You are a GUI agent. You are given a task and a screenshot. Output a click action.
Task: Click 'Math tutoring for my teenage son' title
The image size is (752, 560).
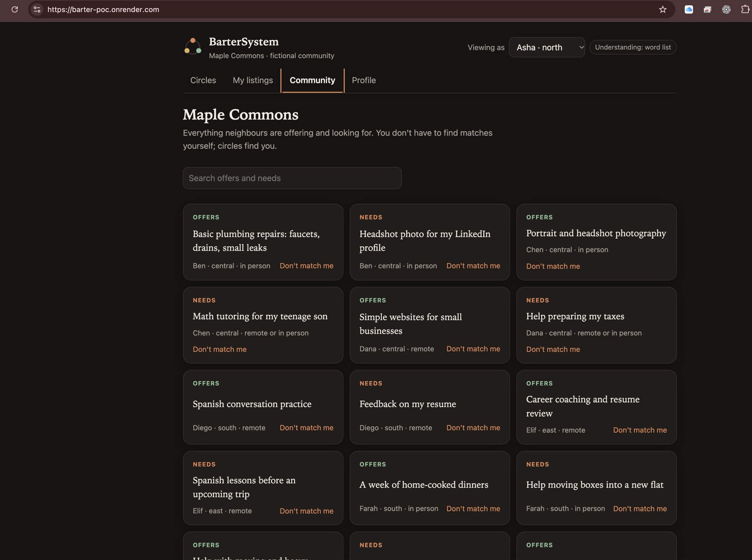260,316
